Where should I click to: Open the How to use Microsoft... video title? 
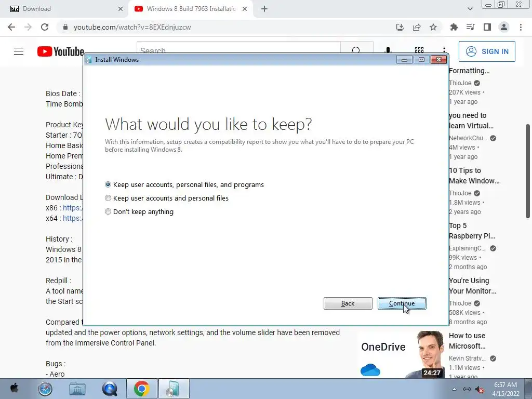467,341
